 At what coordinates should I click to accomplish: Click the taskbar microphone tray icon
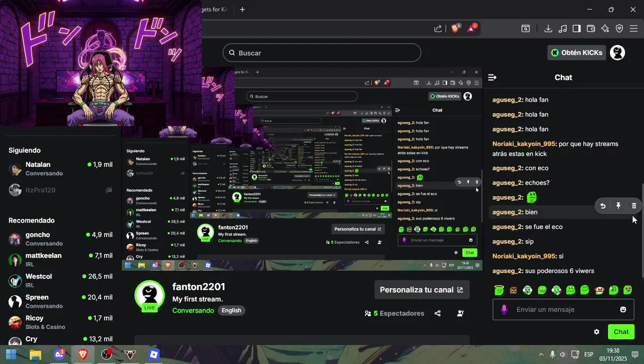coord(552,354)
